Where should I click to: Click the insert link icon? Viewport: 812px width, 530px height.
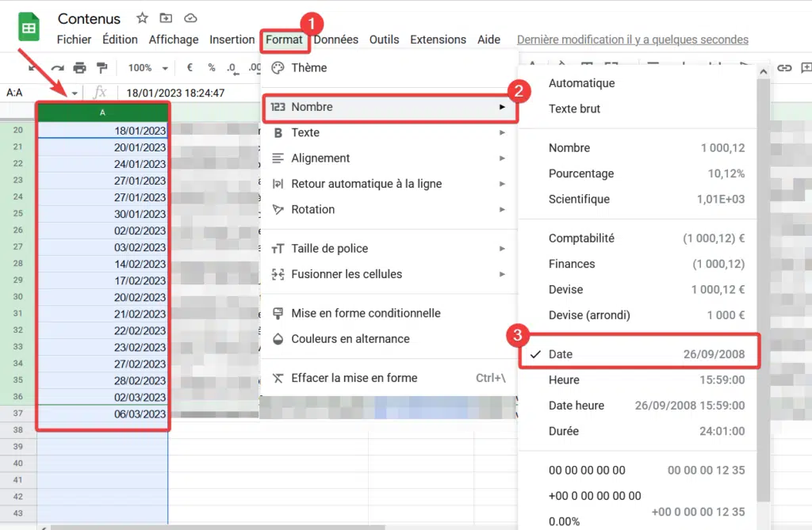784,68
